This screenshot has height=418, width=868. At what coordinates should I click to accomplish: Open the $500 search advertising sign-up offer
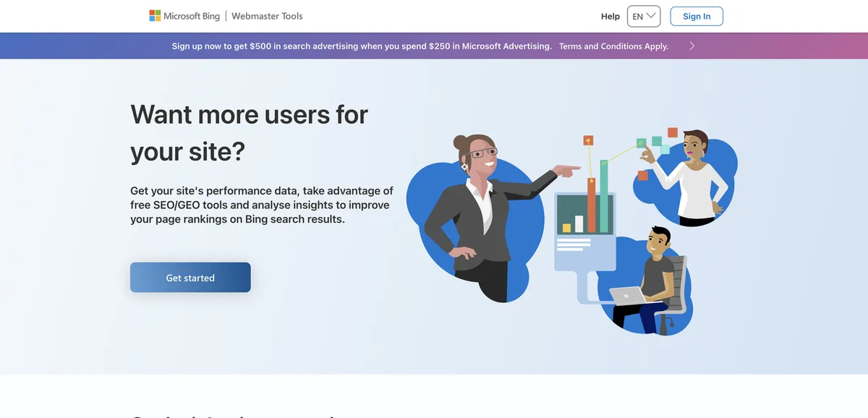point(362,46)
